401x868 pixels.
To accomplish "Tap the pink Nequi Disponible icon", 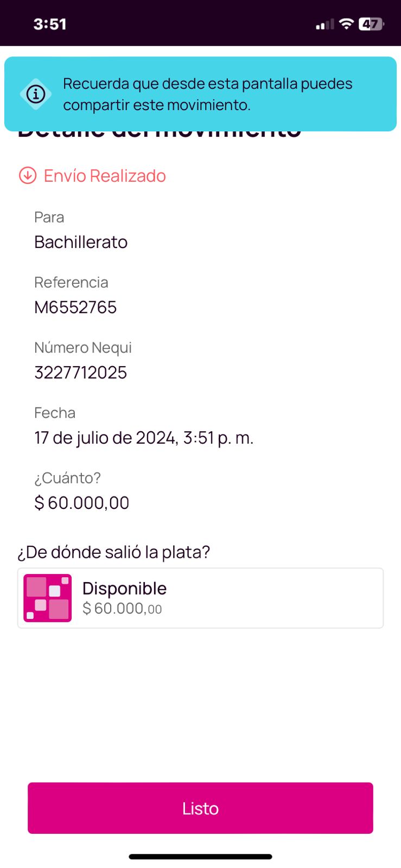I will tap(48, 598).
